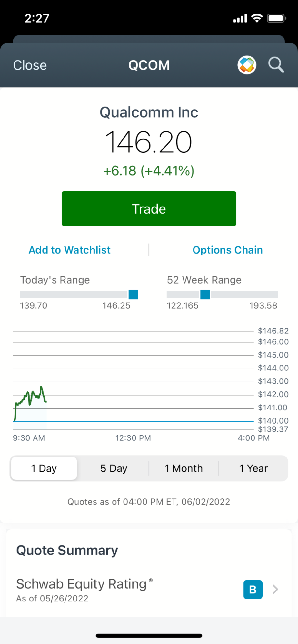Switch chart to 5 Day view
The height and width of the screenshot is (644, 298).
click(114, 468)
